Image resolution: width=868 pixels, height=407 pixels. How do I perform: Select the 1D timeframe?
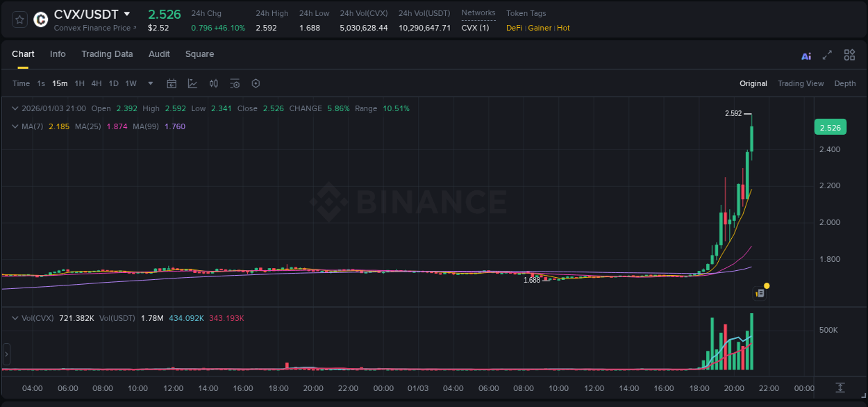pos(113,83)
